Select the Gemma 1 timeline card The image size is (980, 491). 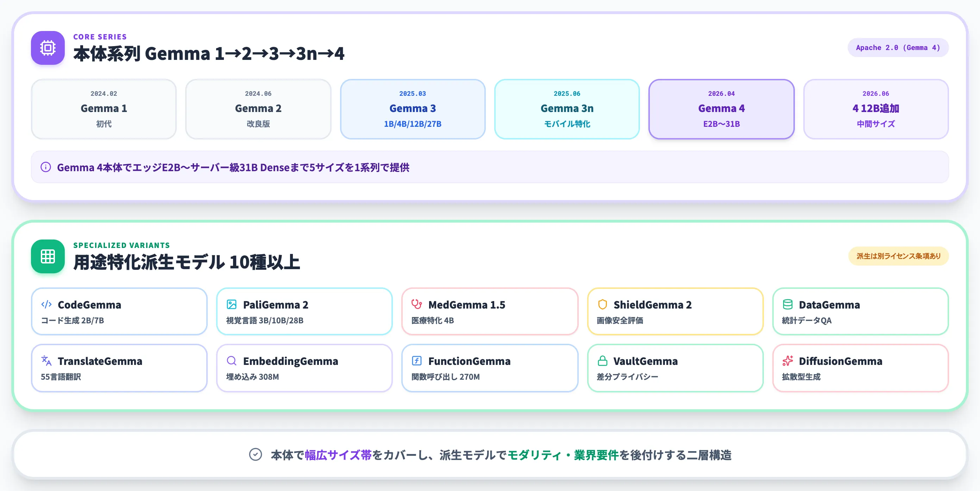104,109
